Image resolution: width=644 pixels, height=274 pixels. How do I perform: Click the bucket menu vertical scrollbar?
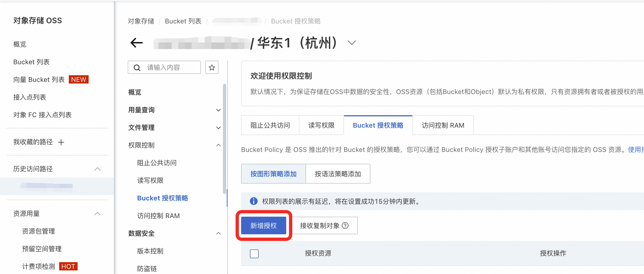tap(225, 139)
